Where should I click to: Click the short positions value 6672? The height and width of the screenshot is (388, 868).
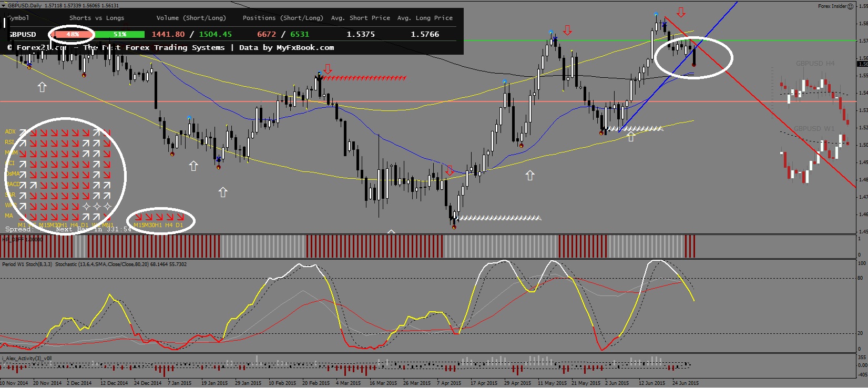point(267,34)
